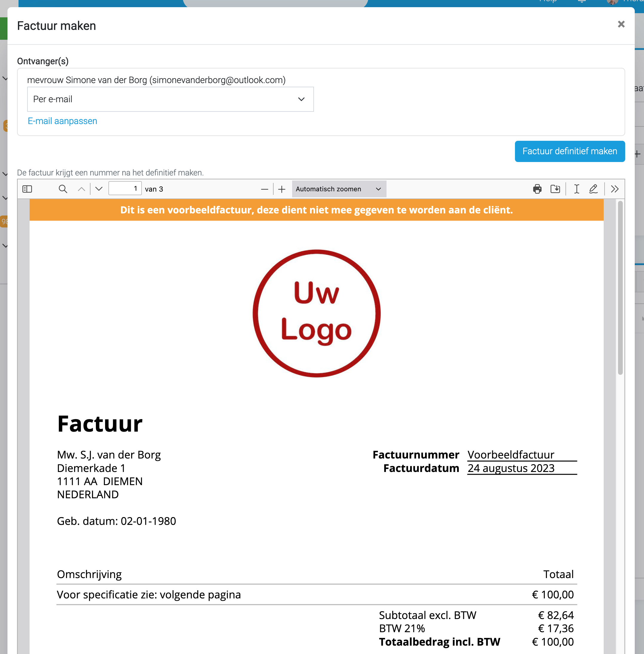
Task: Click the 'Omschrijving' column header
Action: tap(89, 574)
